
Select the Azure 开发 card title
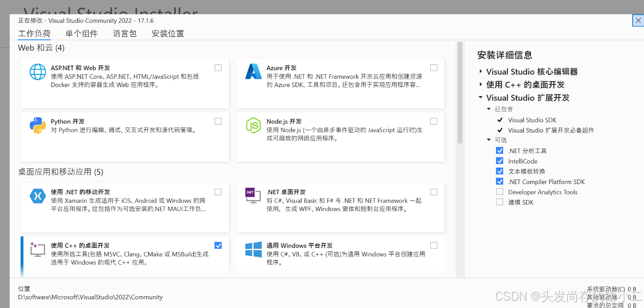pyautogui.click(x=281, y=68)
